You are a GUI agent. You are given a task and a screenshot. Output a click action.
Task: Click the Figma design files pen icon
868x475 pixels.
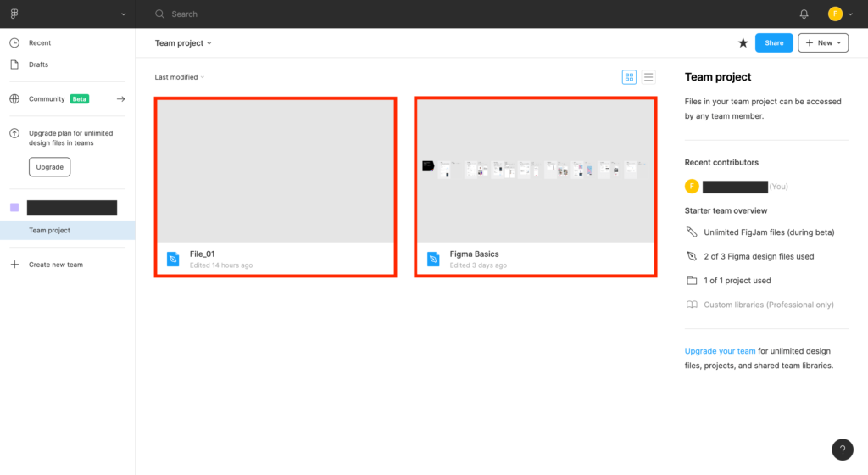[692, 256]
